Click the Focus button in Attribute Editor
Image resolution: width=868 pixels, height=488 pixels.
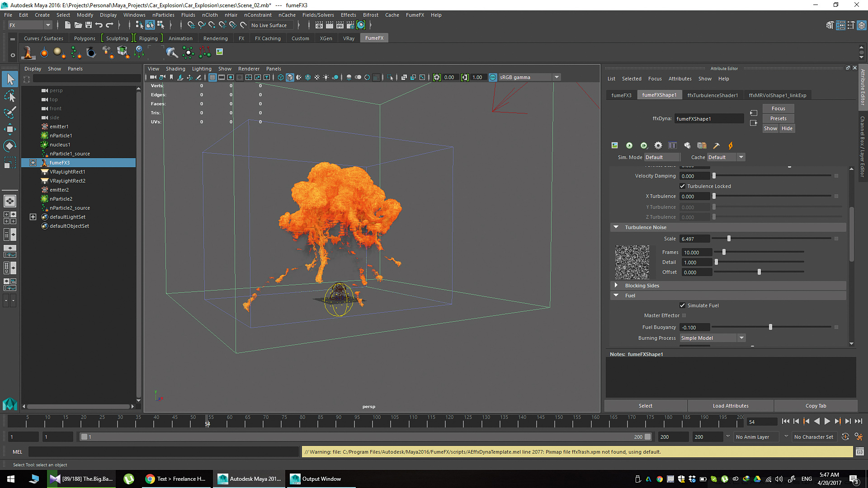(778, 108)
